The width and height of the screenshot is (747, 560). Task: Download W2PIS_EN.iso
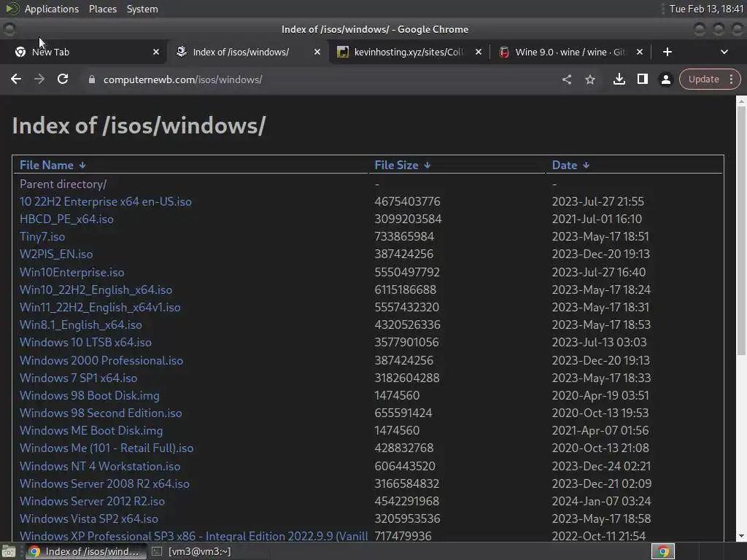[56, 254]
